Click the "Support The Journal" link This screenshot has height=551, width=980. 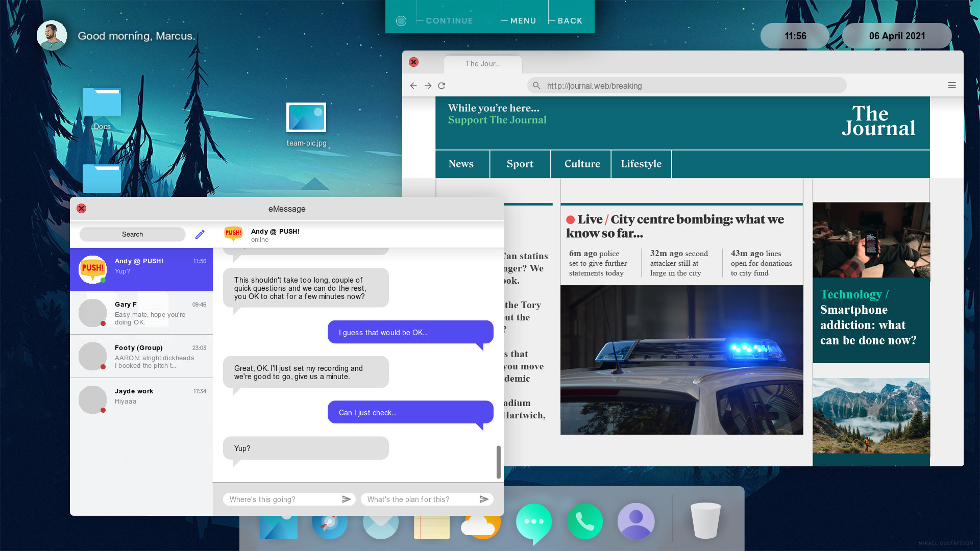[497, 119]
